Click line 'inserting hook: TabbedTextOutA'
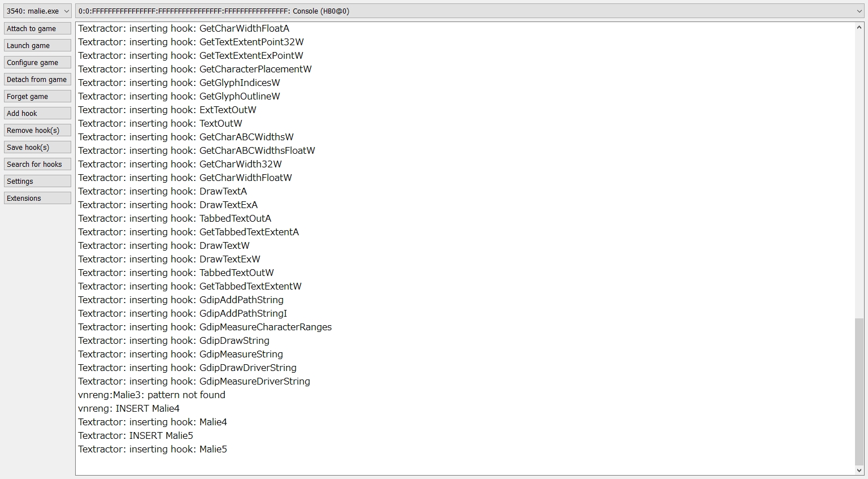This screenshot has width=868, height=479. pos(175,218)
